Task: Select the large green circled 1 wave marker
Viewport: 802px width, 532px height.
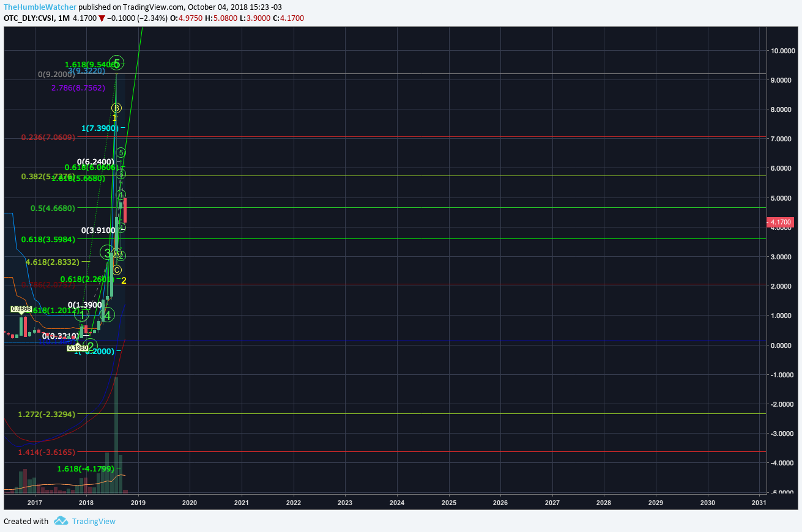Action: tap(81, 316)
